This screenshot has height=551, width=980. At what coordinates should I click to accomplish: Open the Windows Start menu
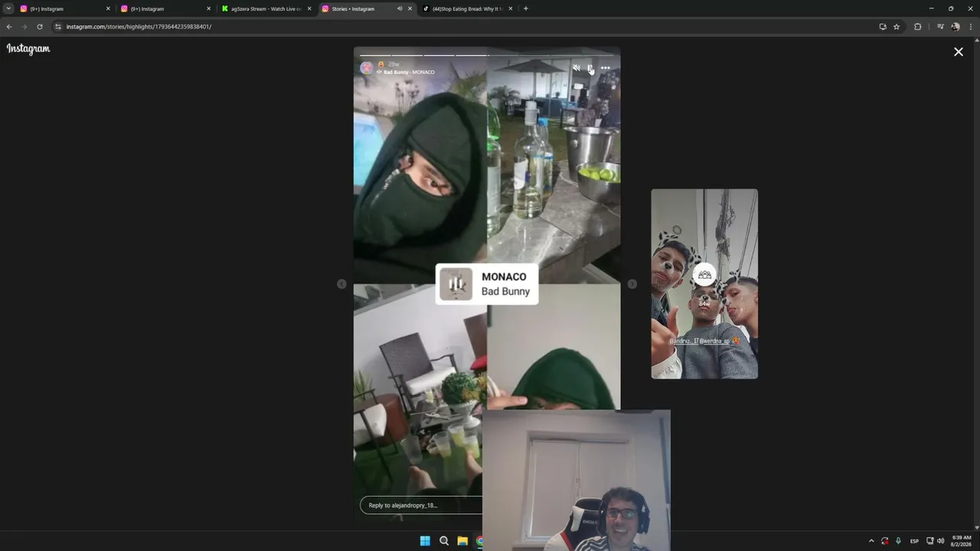(x=425, y=541)
